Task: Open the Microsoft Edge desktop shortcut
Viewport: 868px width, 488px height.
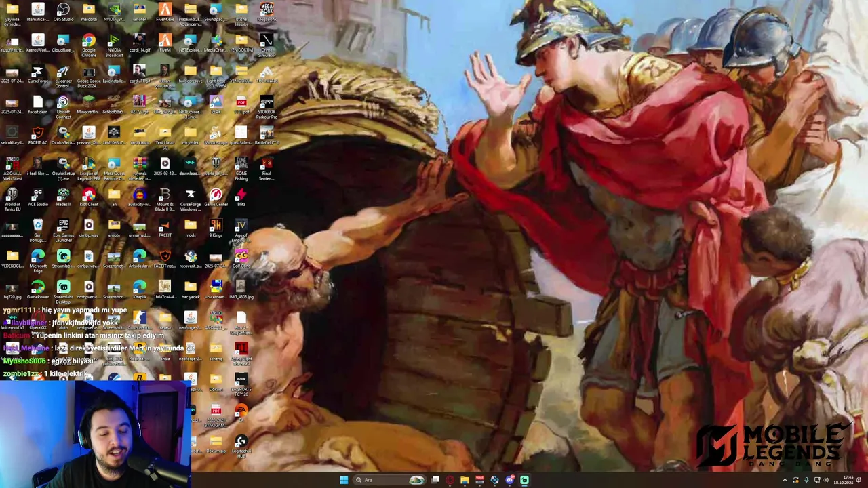Action: [38, 262]
